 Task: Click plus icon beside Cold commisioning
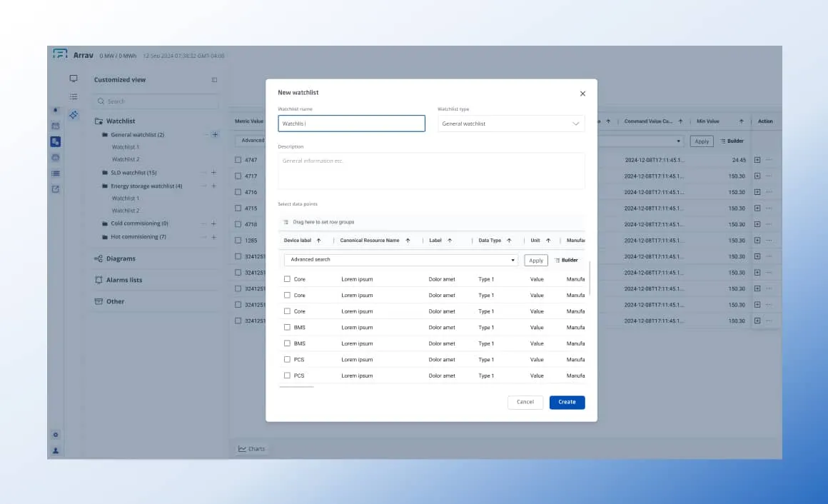pos(214,223)
